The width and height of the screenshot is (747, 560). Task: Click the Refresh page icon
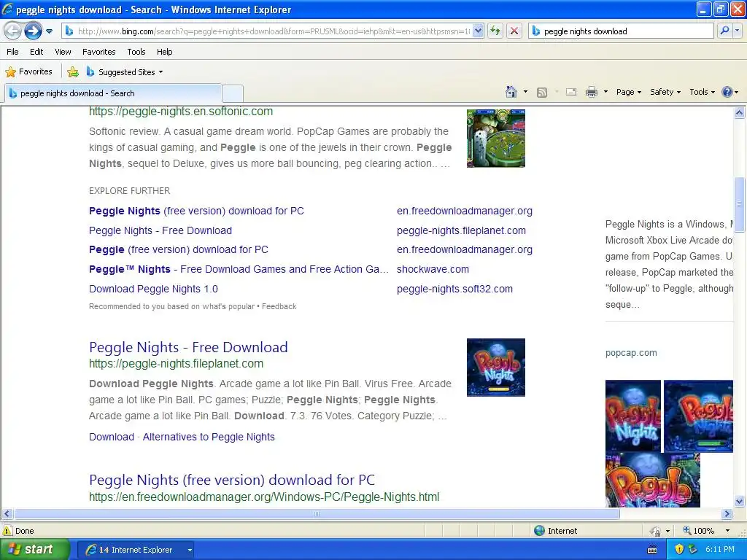click(x=495, y=31)
